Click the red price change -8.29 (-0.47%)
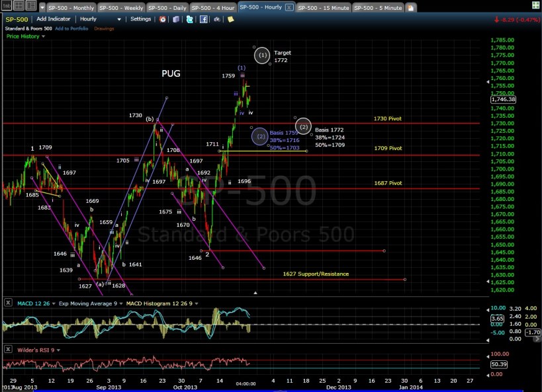Image resolution: width=542 pixels, height=392 pixels. 517,20
